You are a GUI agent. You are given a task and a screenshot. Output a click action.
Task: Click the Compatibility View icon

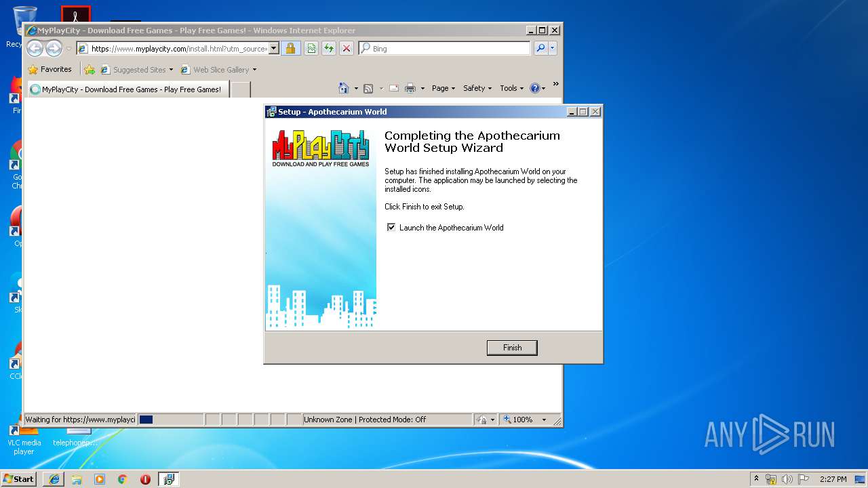(x=311, y=49)
